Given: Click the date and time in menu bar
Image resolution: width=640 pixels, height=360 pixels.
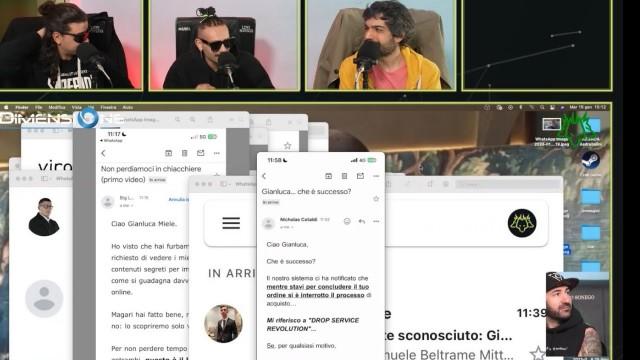Looking at the screenshot, I should click(x=588, y=107).
